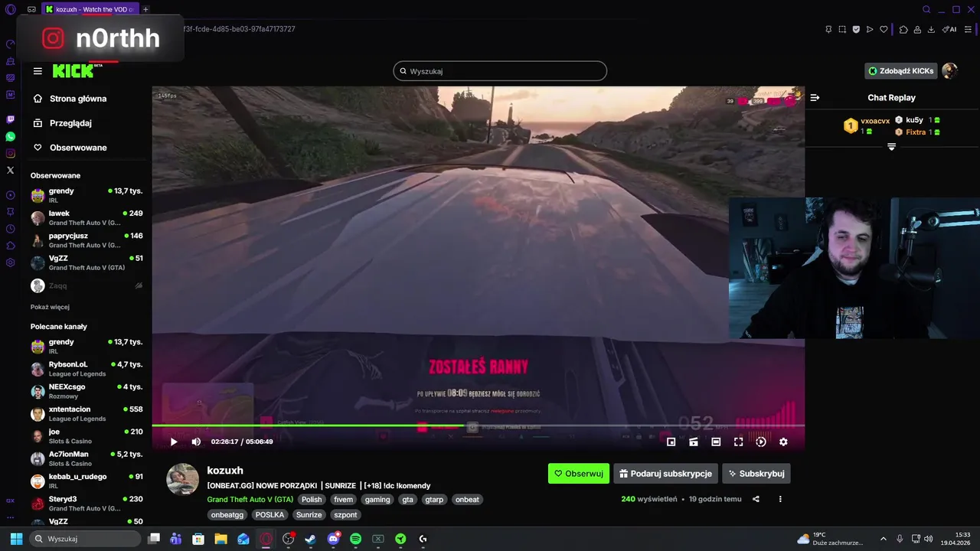This screenshot has width=980, height=551.
Task: Open WhatsApp in Opera sidebar
Action: 10,136
